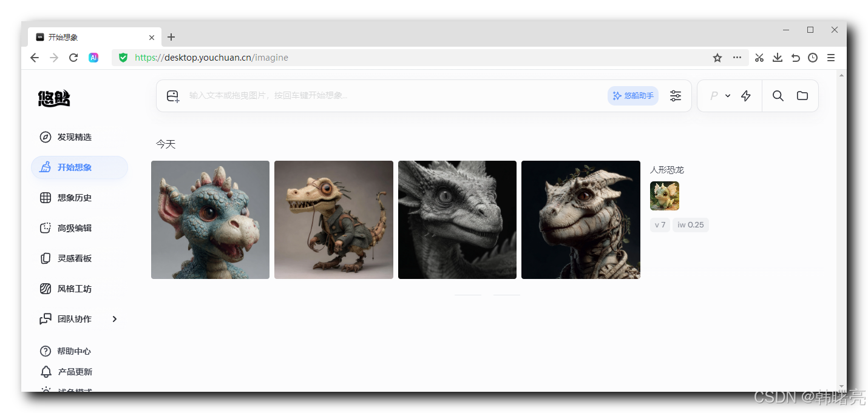Click the lightning fast mode icon
The image size is (868, 413).
[x=746, y=96]
